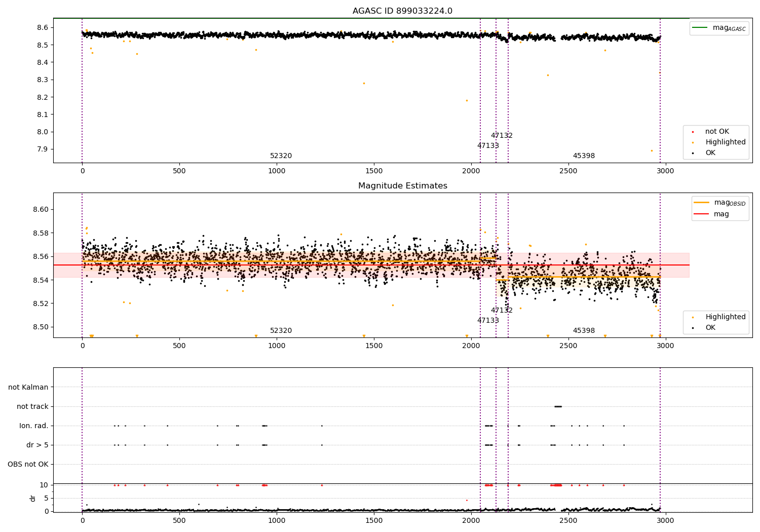Click the 1500 x-tick on the bottom plot
Viewport: 760px width, 532px height.
(374, 520)
